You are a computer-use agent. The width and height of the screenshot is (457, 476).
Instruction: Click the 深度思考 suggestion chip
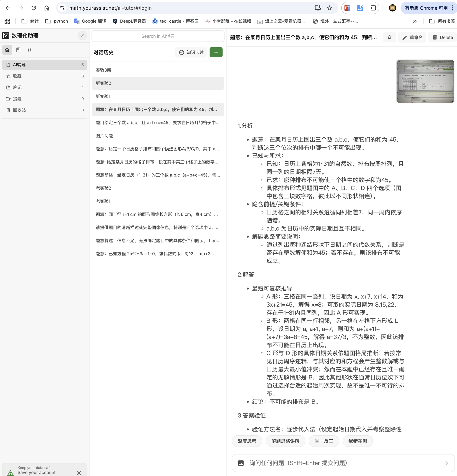[x=247, y=441]
